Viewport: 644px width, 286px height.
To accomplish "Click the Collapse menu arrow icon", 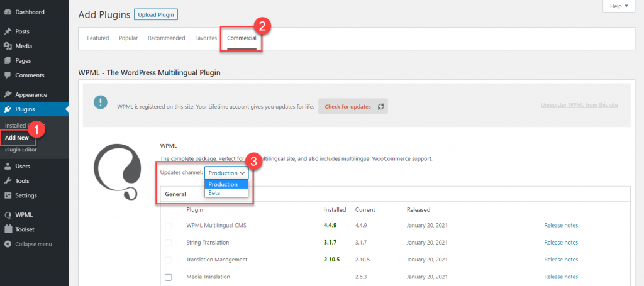I will point(8,244).
